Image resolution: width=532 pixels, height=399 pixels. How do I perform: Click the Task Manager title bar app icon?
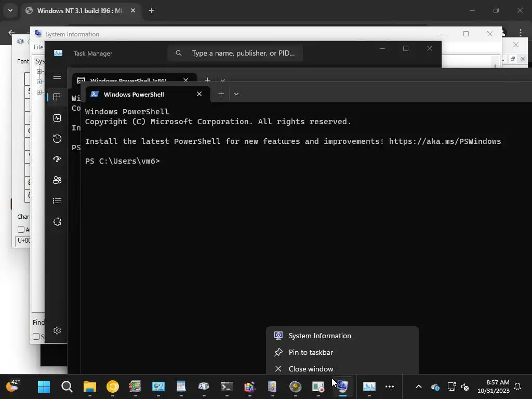[58, 54]
